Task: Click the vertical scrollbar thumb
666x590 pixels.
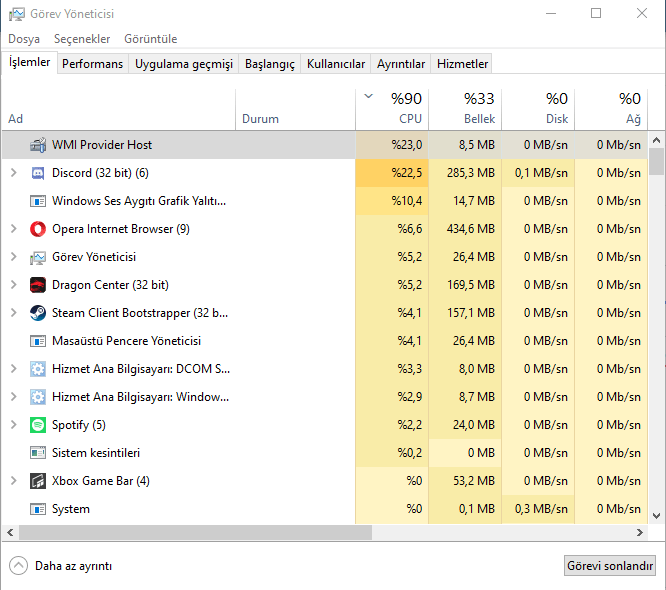Action: coord(656,161)
